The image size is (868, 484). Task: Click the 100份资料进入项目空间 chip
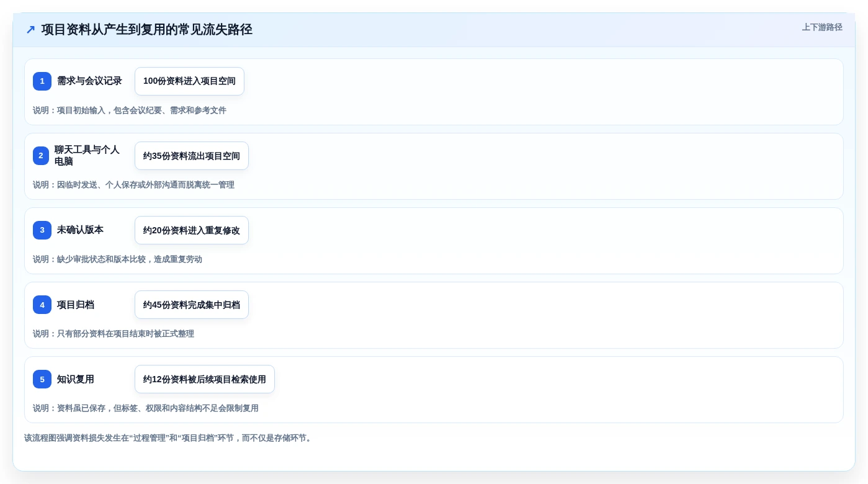click(x=189, y=81)
